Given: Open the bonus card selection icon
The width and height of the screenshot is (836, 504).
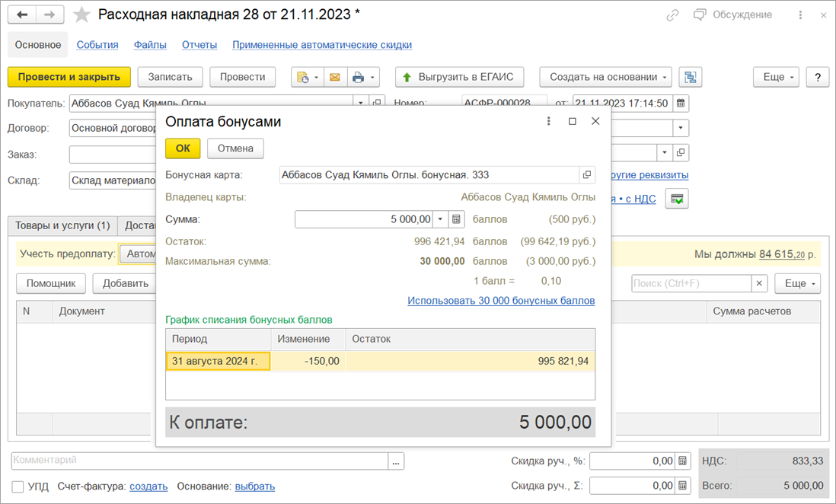Looking at the screenshot, I should pos(586,175).
